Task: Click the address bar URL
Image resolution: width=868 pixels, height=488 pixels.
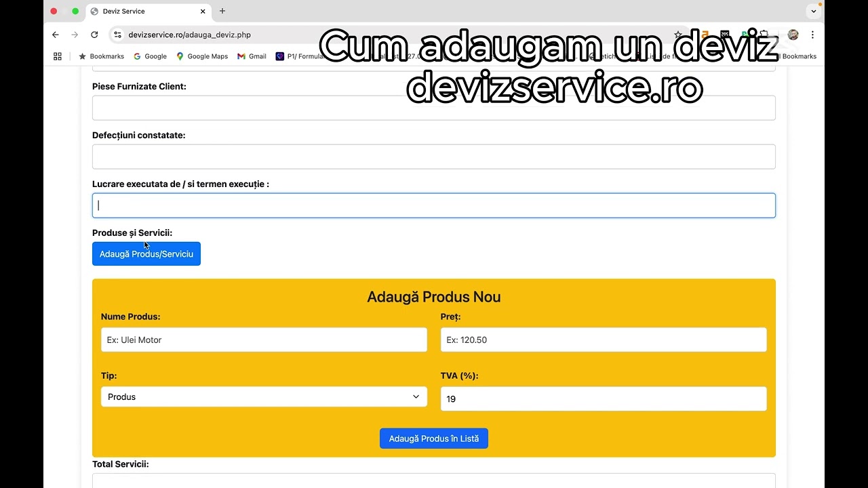Action: coord(190,35)
